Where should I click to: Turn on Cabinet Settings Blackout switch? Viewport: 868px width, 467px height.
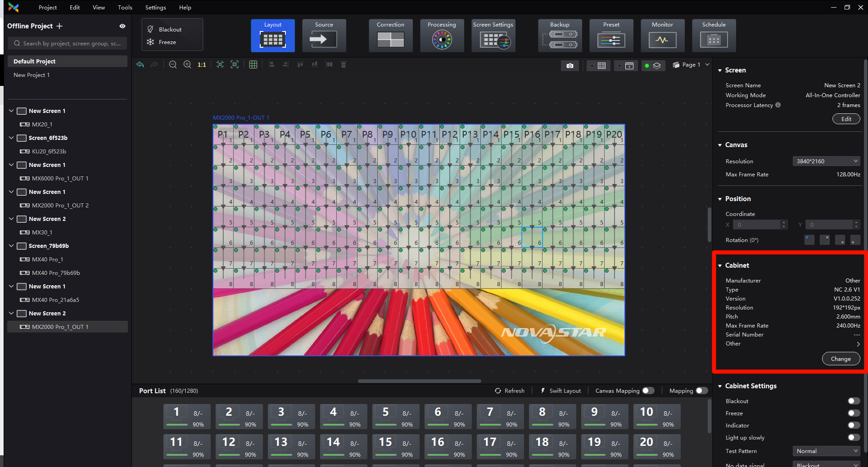point(854,401)
